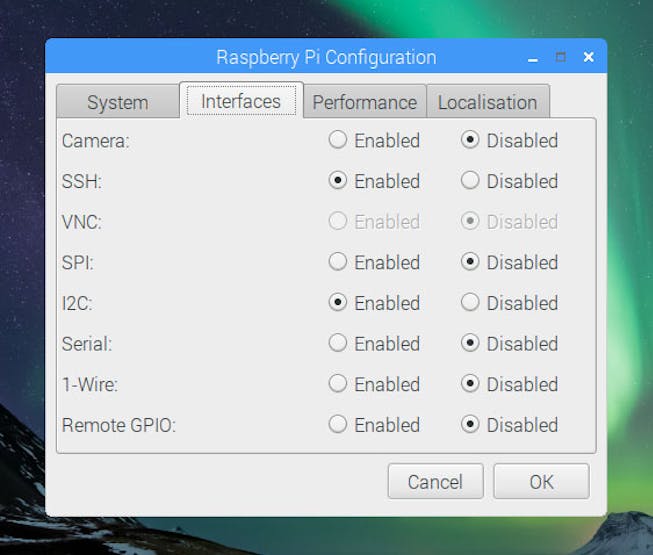
Task: Click the "1-Wire:" label
Action: [90, 384]
